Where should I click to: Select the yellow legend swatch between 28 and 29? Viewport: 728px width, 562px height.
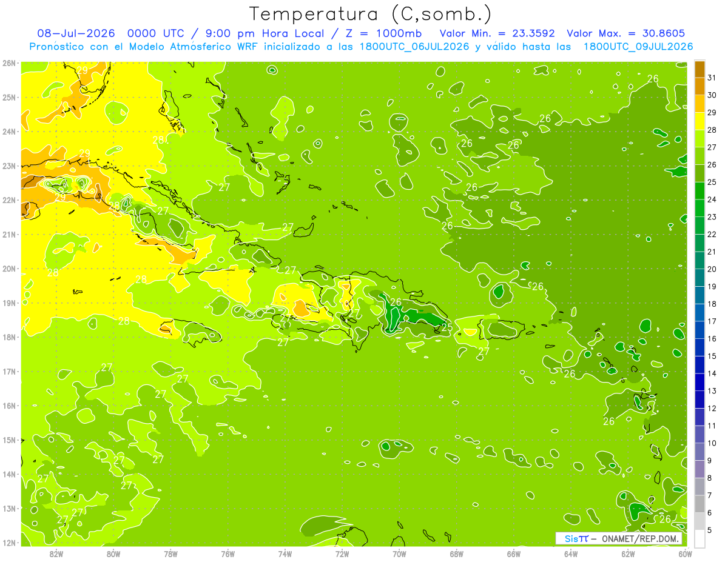pos(699,121)
